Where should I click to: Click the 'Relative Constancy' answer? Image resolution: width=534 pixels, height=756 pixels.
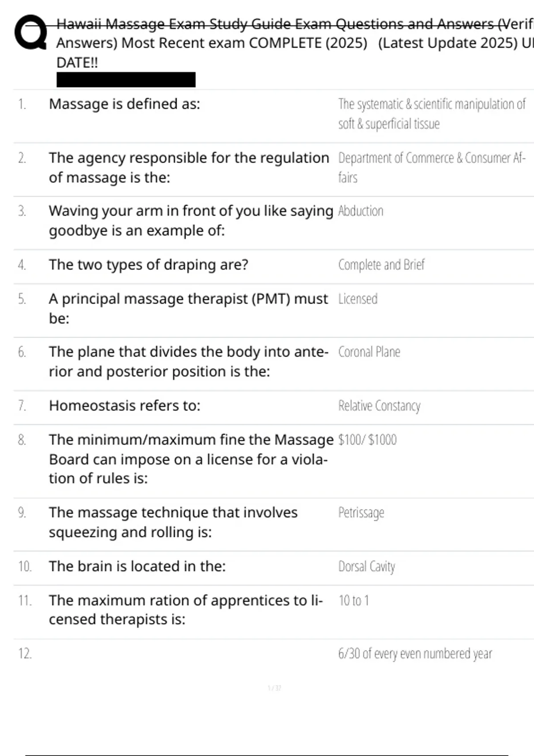tap(379, 406)
